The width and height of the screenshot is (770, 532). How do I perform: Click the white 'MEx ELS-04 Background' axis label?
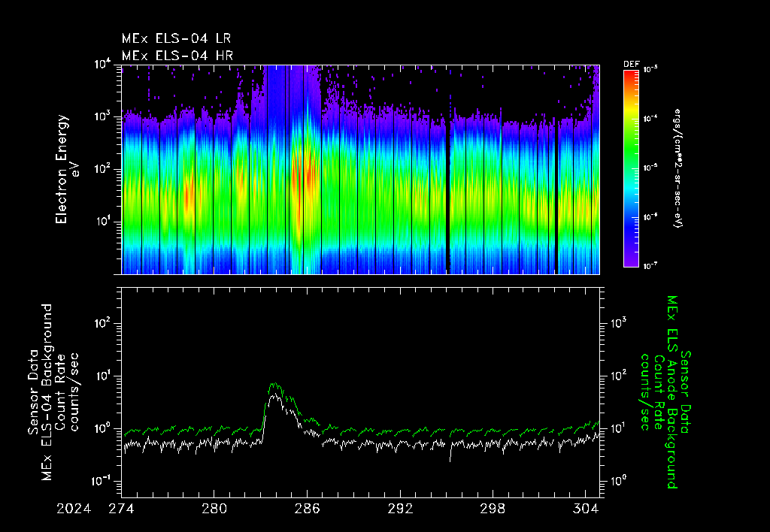pos(47,391)
